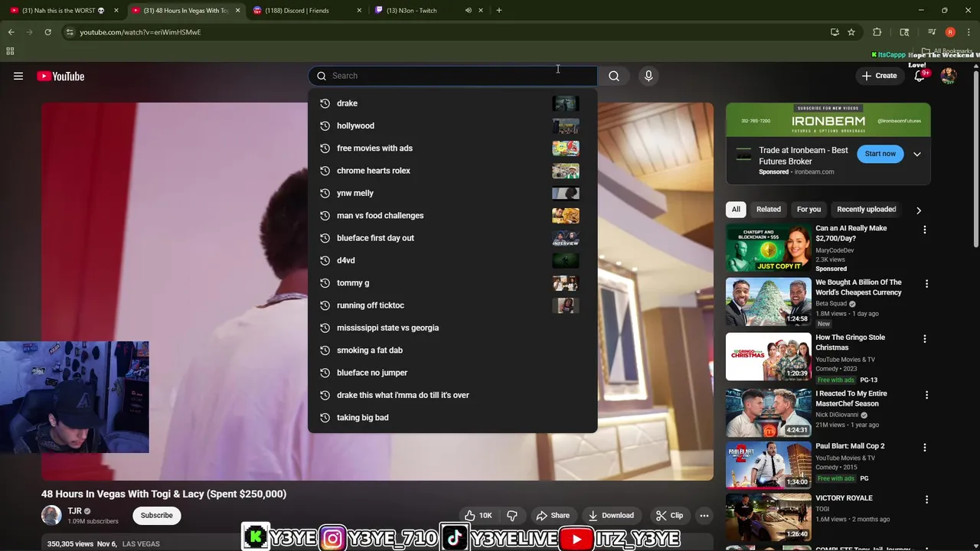The height and width of the screenshot is (551, 980).
Task: Open Beta Squad cheapest currency thumbnail
Action: pyautogui.click(x=768, y=302)
